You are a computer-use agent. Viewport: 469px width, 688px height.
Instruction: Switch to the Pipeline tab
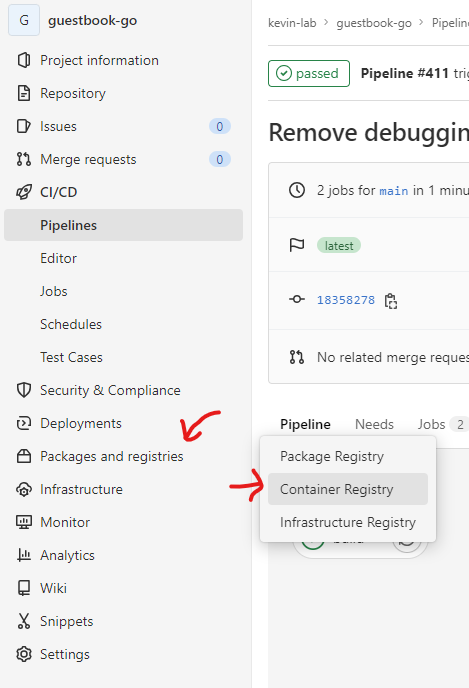coord(305,424)
